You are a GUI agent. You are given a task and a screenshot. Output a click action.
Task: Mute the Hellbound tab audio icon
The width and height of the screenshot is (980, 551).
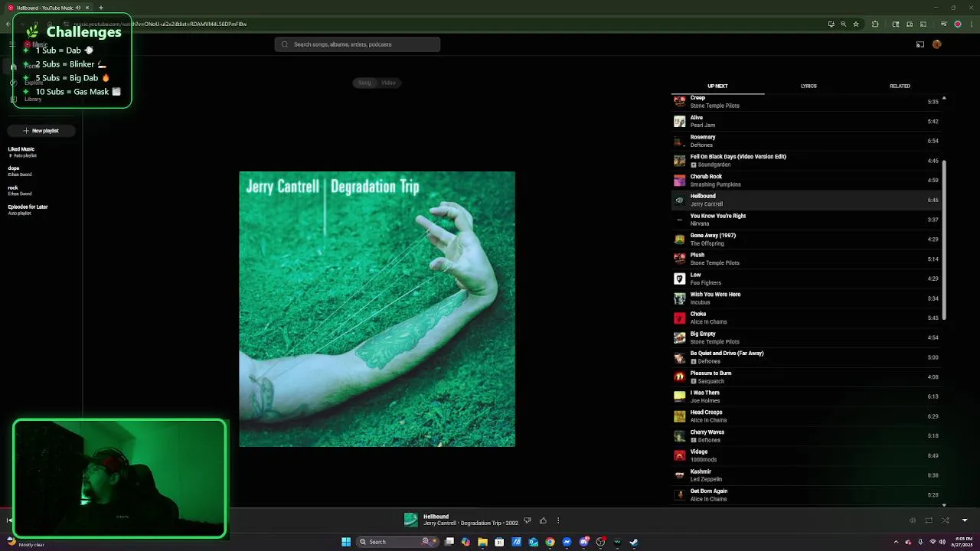tap(78, 8)
